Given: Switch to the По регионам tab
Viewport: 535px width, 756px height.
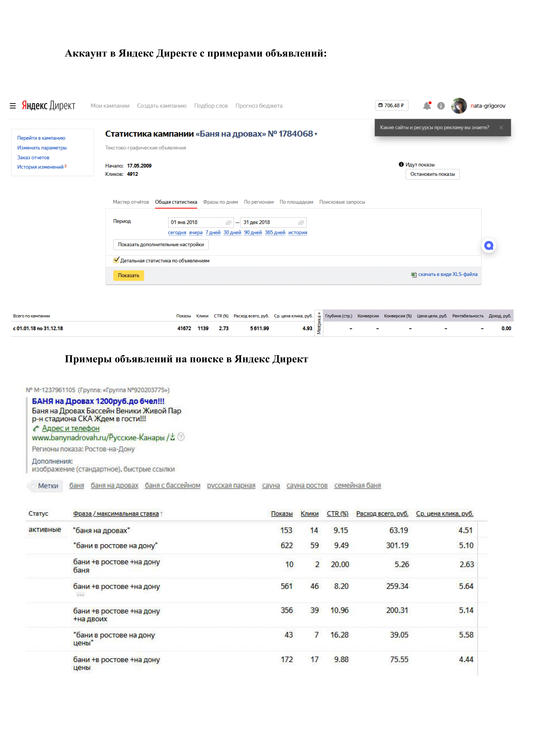Looking at the screenshot, I should click(259, 202).
